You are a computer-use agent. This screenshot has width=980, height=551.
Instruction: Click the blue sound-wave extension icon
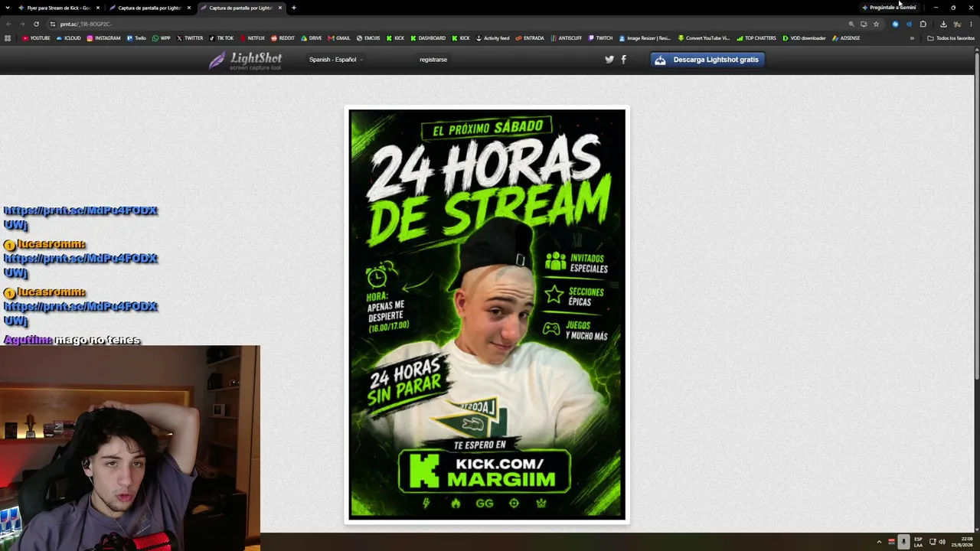coord(909,24)
